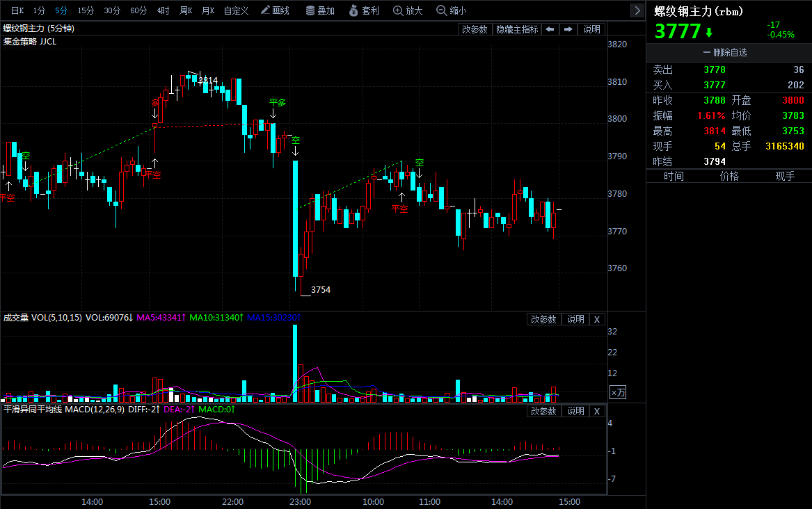Screen dimensions: 812x509
Task: Zoom out with 缩小 magnifier
Action: [x=451, y=10]
